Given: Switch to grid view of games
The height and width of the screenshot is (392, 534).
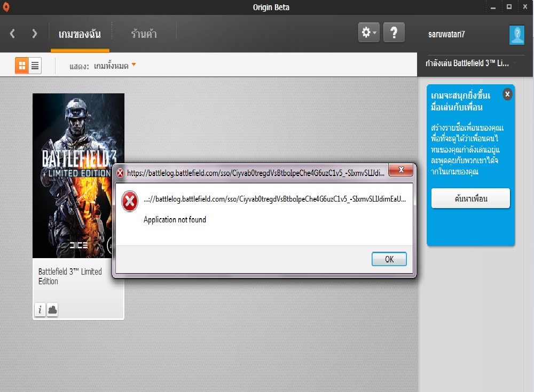Looking at the screenshot, I should tap(22, 65).
